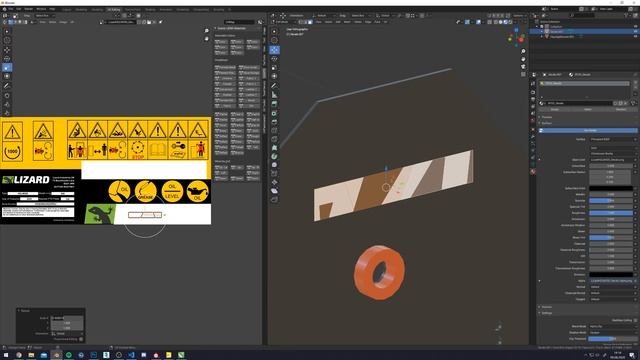Open the Blend Mode dropdown in Settings
This screenshot has width=640, height=360.
click(x=613, y=327)
